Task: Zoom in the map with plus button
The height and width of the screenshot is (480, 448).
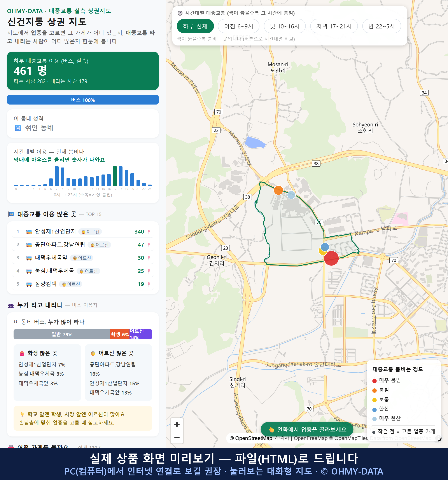Action: (x=177, y=424)
